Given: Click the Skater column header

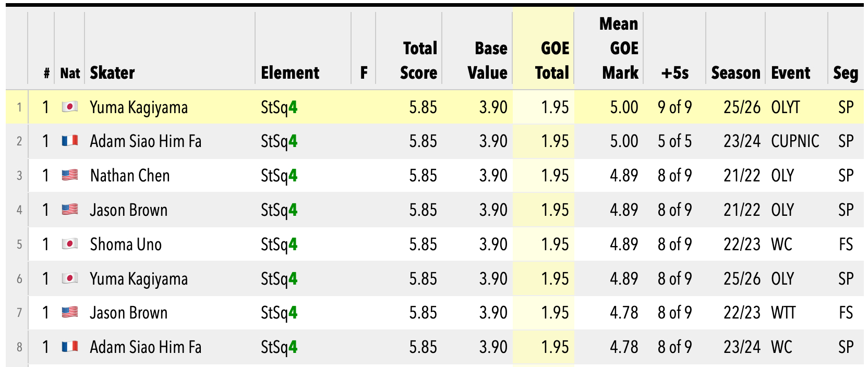Looking at the screenshot, I should [113, 72].
